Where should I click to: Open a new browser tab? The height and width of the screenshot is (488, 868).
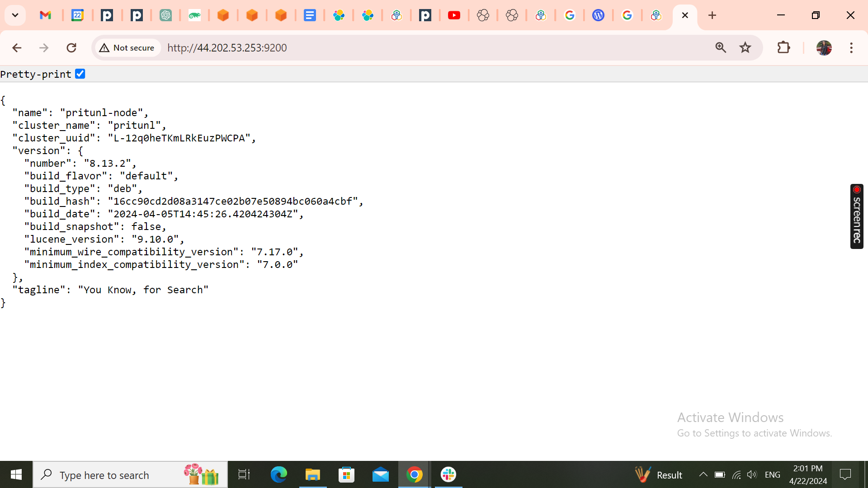tap(712, 15)
